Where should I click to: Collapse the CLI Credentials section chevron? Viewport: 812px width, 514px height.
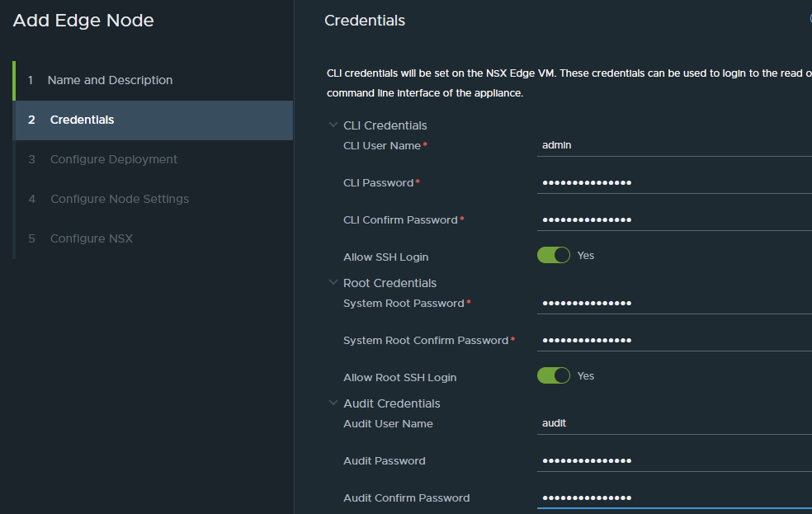coord(333,125)
